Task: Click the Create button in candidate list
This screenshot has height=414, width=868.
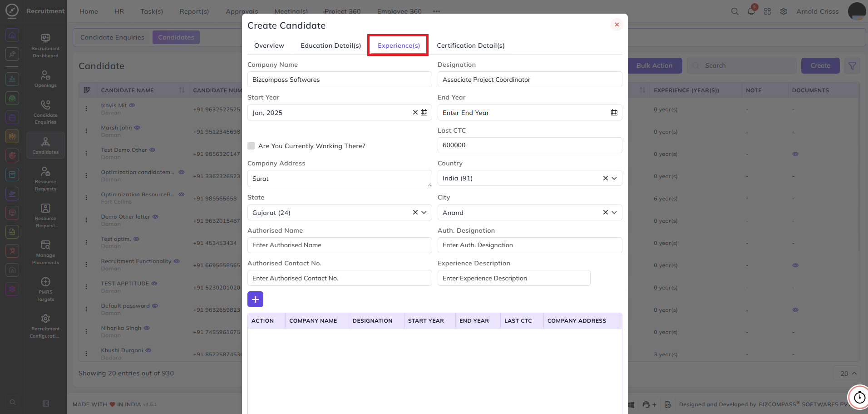Action: (820, 66)
